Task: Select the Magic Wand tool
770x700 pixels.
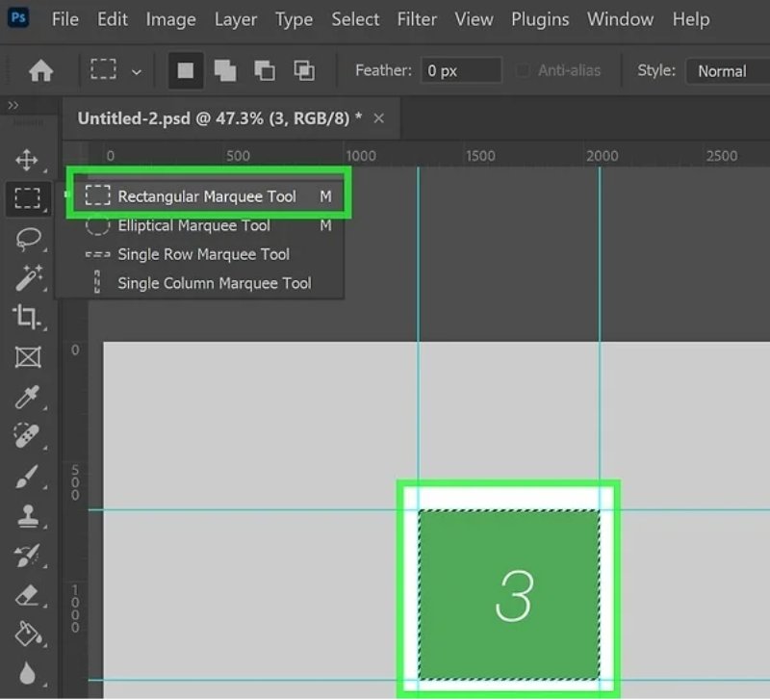Action: (x=28, y=278)
